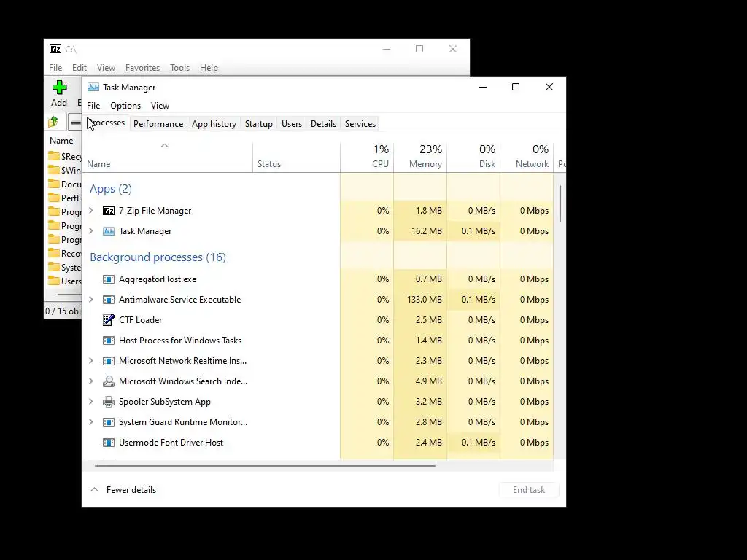Select the $Win folder icon in 7-Zip
Image resolution: width=747 pixels, height=560 pixels.
54,170
